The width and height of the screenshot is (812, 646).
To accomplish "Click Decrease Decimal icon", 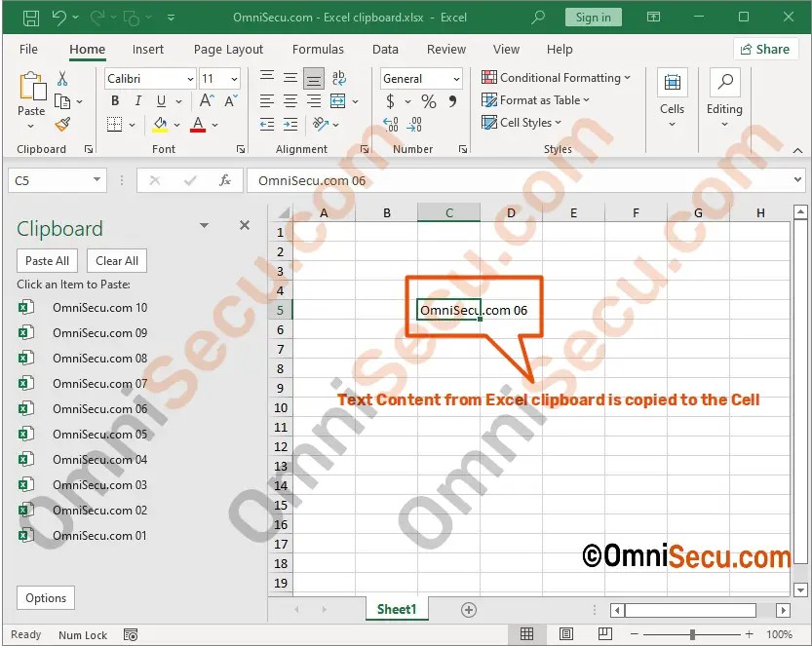I will coord(415,125).
